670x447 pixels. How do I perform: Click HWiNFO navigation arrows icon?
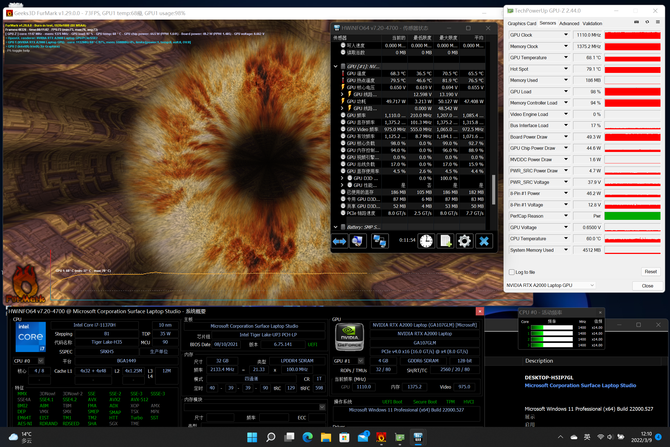point(340,241)
